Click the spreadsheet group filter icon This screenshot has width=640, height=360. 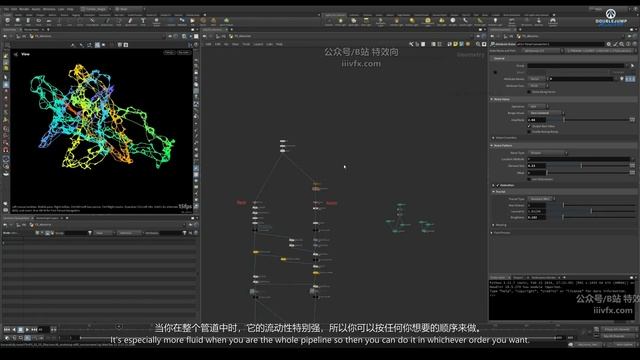tap(90, 233)
